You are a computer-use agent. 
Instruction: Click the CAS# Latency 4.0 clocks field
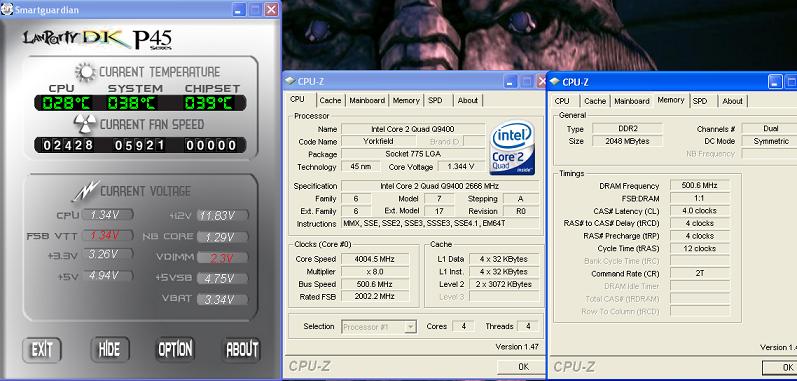[x=700, y=210]
